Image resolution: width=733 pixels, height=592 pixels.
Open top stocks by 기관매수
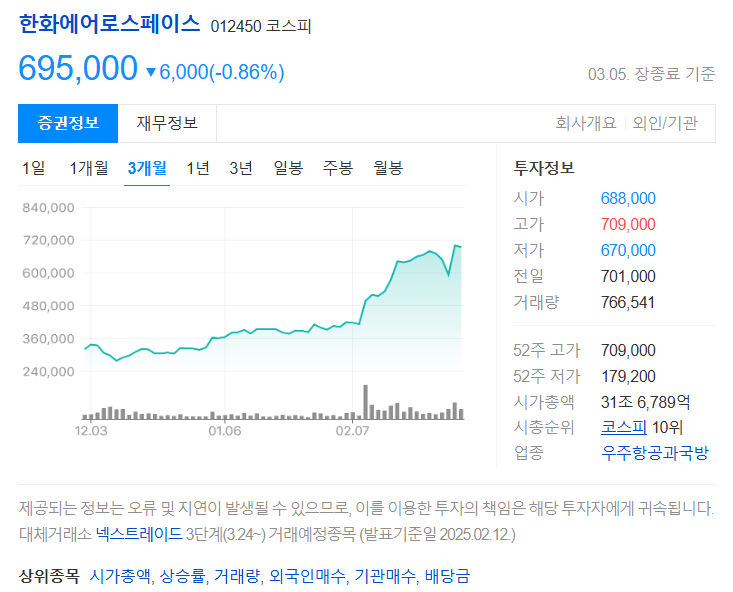[385, 576]
